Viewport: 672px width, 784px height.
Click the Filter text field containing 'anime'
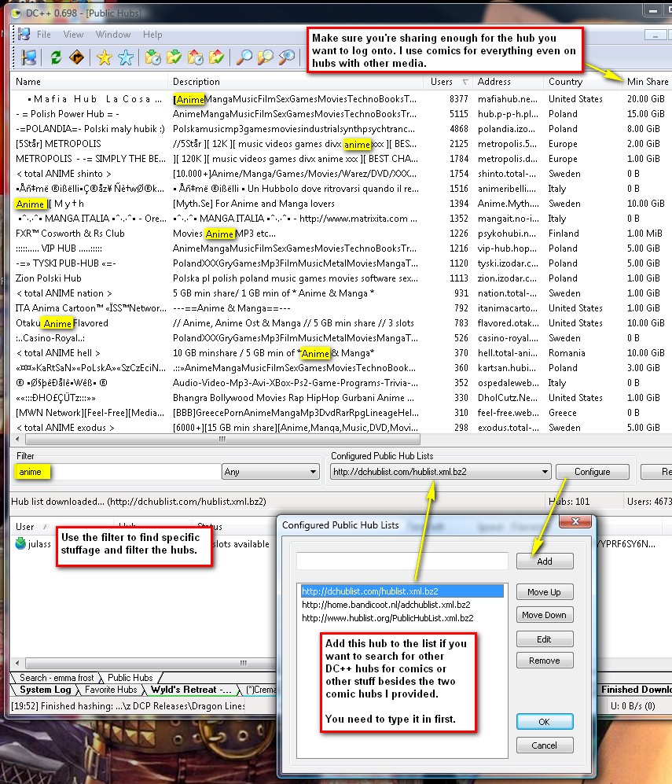(116, 472)
